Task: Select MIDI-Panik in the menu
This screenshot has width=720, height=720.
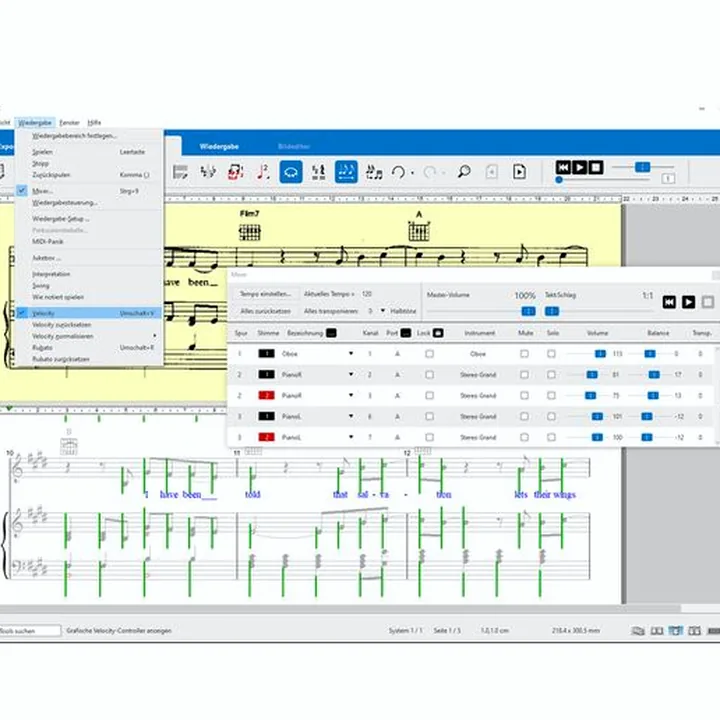Action: coord(89,242)
